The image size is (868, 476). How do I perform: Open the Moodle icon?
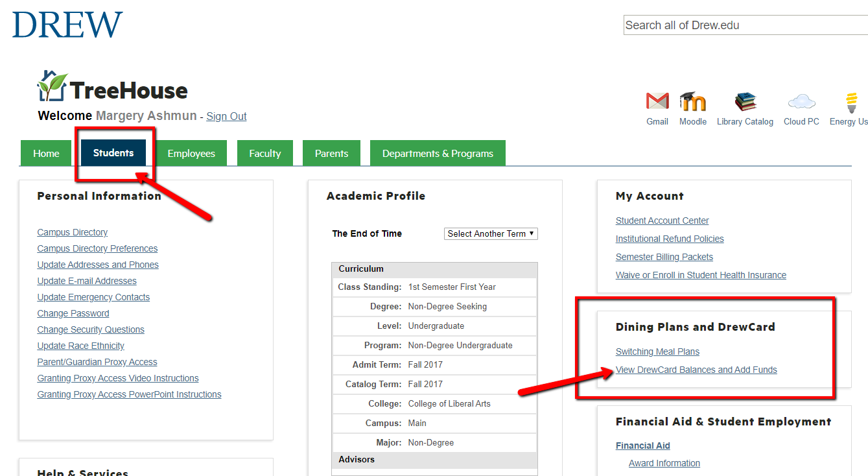click(692, 101)
